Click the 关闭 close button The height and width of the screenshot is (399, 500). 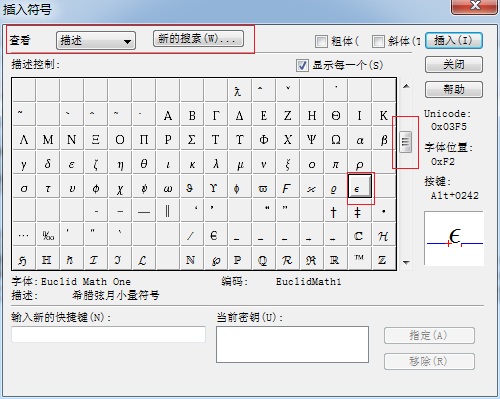coord(454,64)
